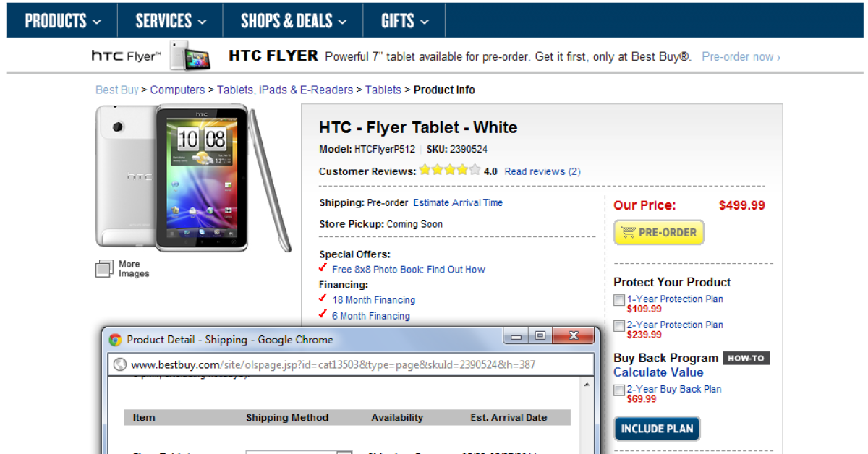Minimize the Product Detail popup window
This screenshot has height=454, width=868.
[516, 336]
